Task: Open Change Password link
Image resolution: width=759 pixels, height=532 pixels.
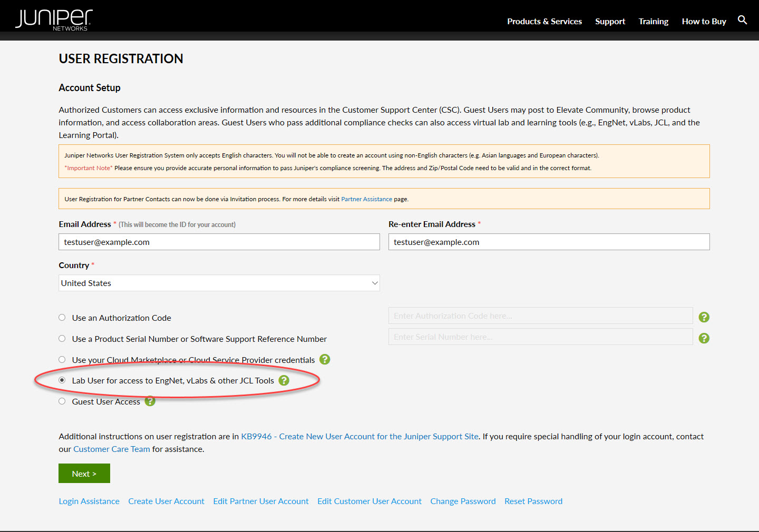Action: [x=463, y=501]
